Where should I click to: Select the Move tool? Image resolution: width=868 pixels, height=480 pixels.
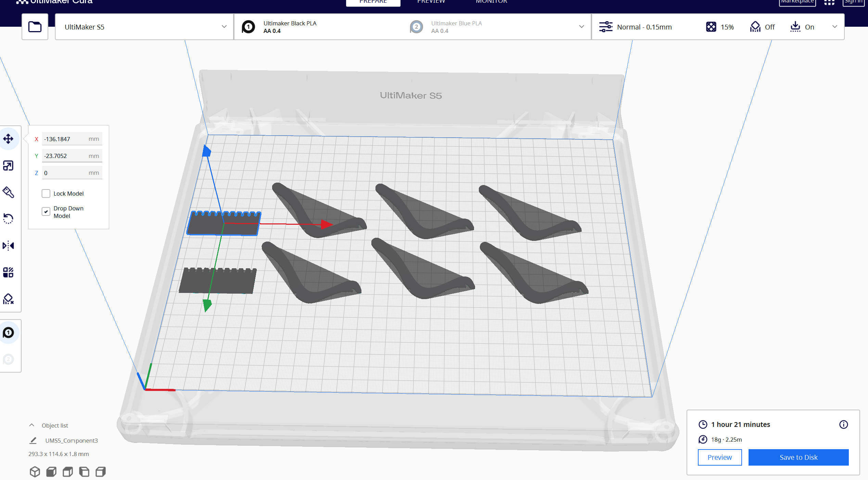9,139
